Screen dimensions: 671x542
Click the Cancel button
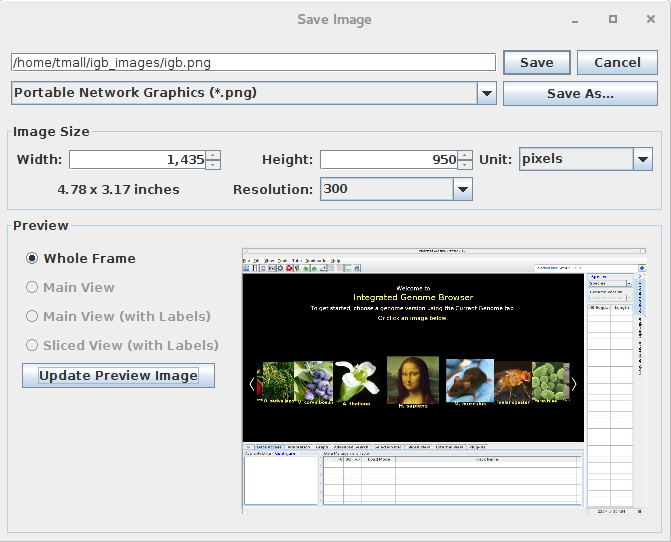(x=617, y=62)
